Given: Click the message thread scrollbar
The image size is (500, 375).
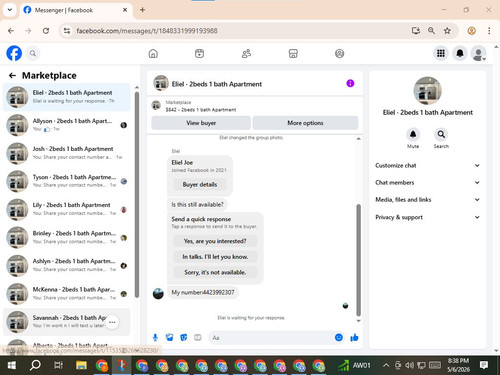Looking at the screenshot, I should 359,260.
